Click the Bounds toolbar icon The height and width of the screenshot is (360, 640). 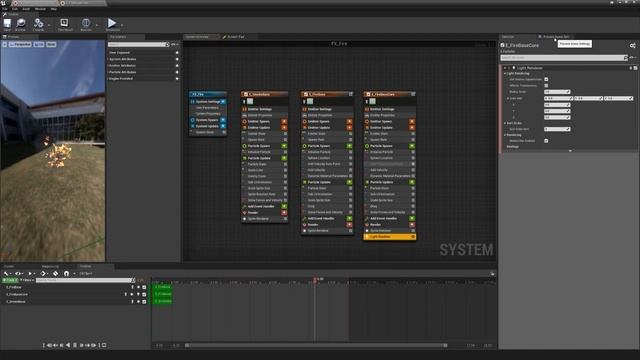point(86,24)
